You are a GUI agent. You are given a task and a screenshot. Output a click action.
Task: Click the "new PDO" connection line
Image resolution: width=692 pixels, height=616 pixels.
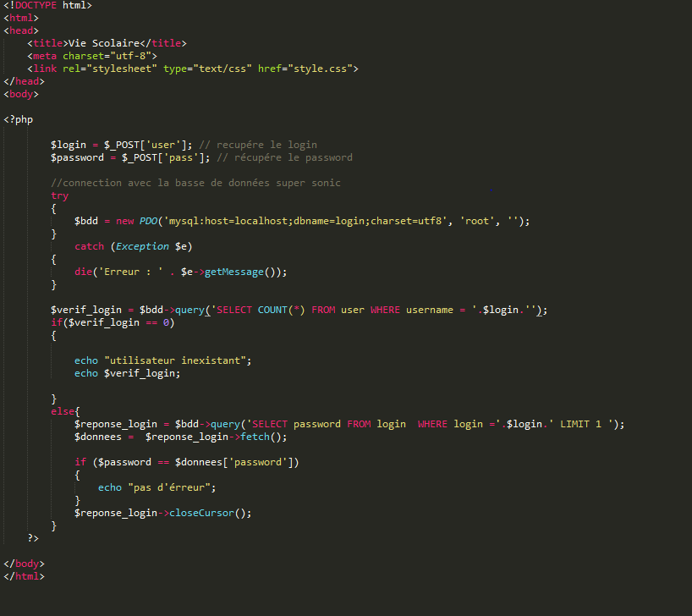(x=302, y=221)
